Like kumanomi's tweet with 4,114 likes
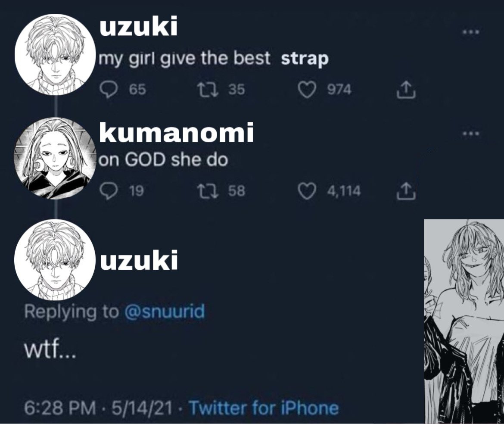Screen dimensions: 504x424 click(307, 191)
